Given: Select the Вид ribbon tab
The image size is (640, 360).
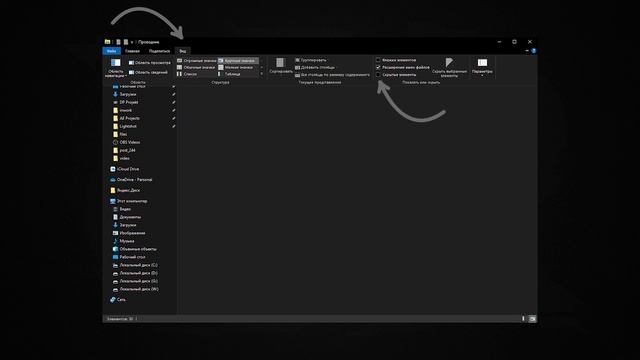Looking at the screenshot, I should point(182,51).
